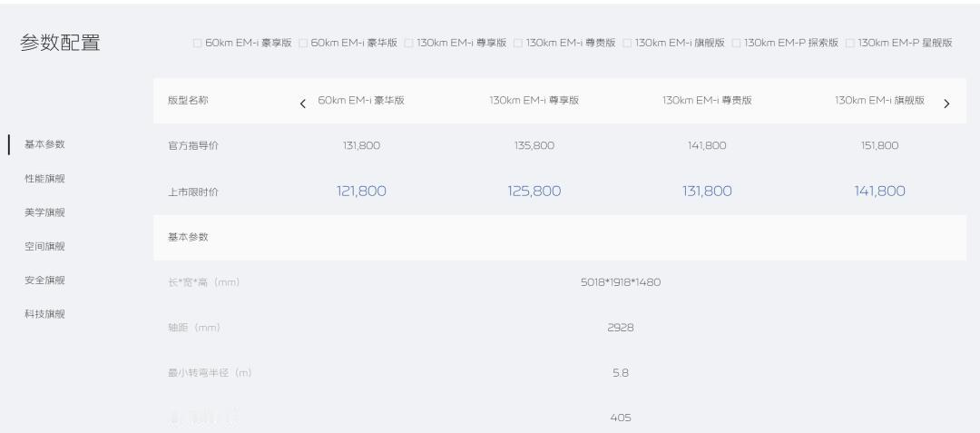Open the 基本参数 sidebar section
Screen dimensions: 980x433
44,144
